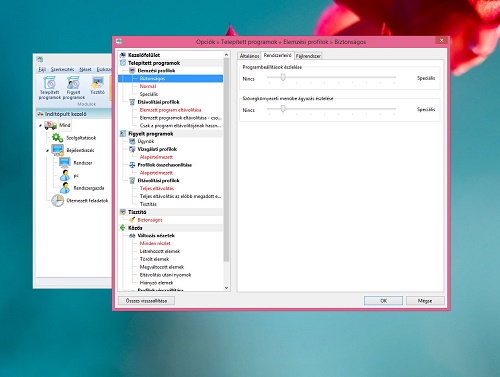Switch to the Fájlrendszer tab
This screenshot has width=500, height=377.
[308, 56]
